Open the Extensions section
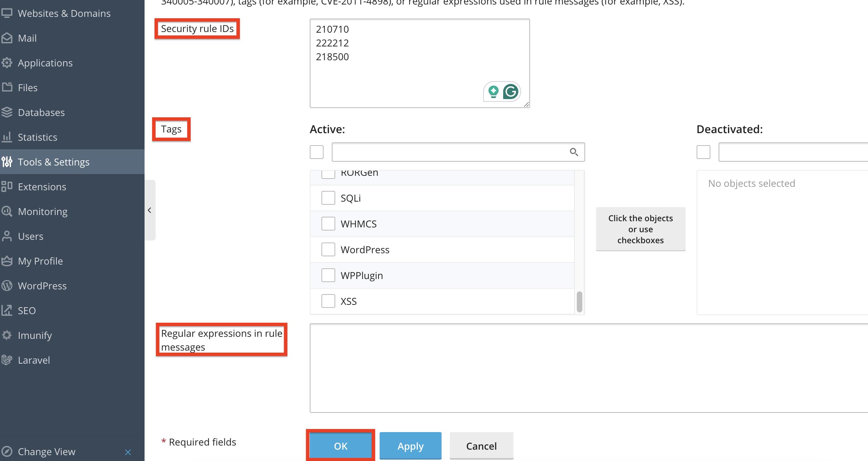 point(42,186)
